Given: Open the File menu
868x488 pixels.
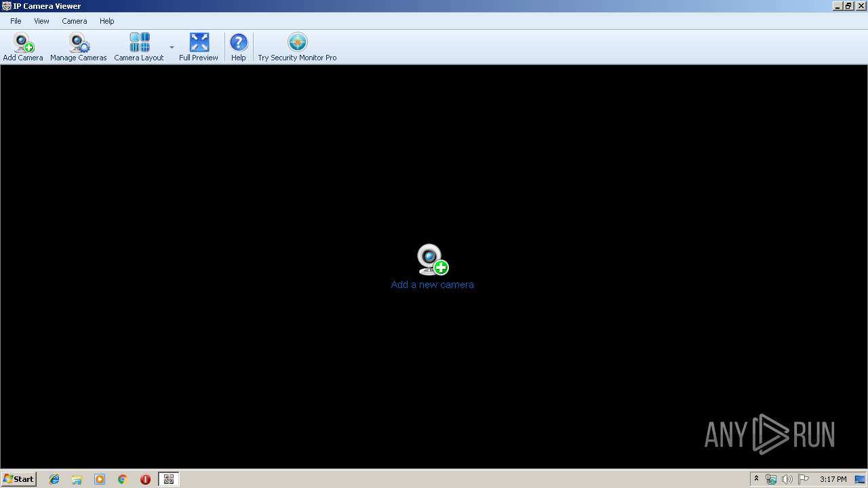Looking at the screenshot, I should click(16, 21).
